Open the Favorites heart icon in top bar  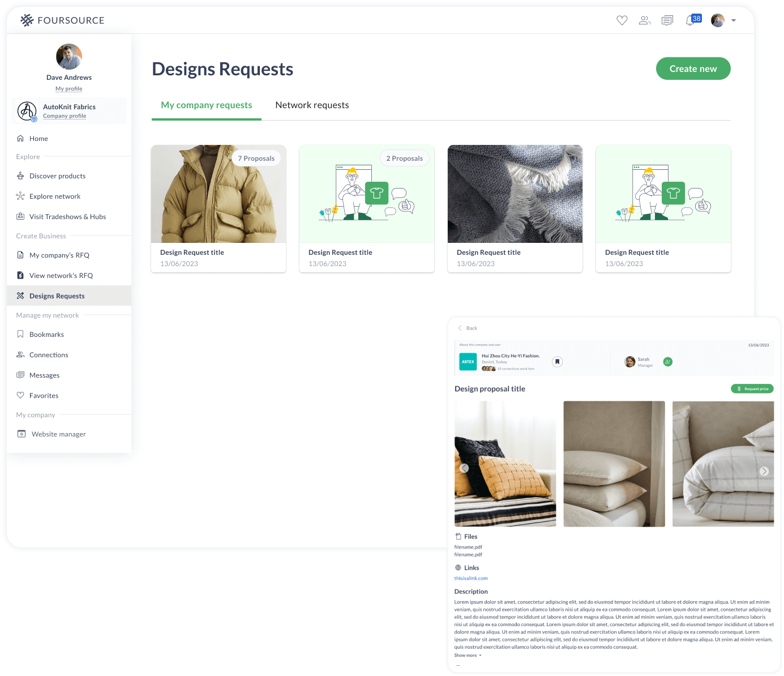click(x=622, y=20)
